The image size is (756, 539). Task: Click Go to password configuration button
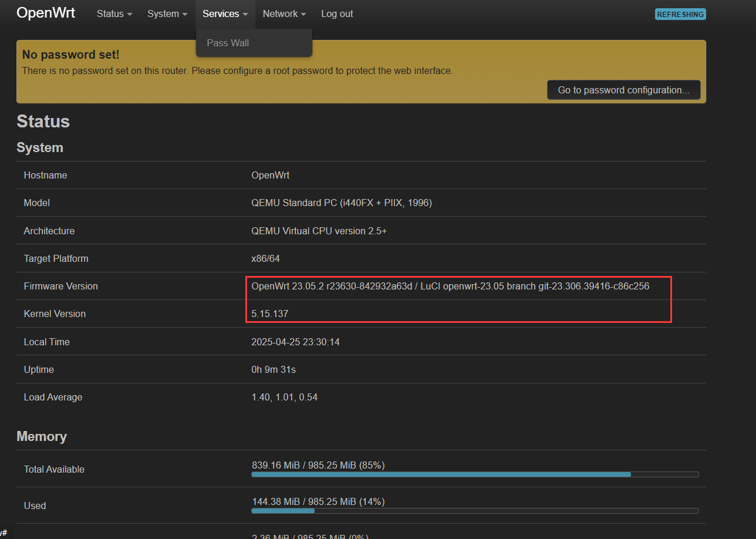[624, 90]
